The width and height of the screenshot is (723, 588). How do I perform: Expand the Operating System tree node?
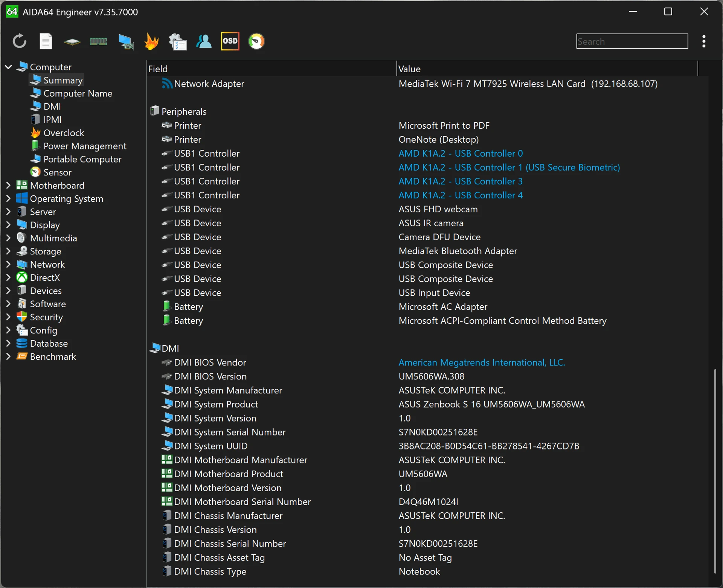tap(8, 198)
